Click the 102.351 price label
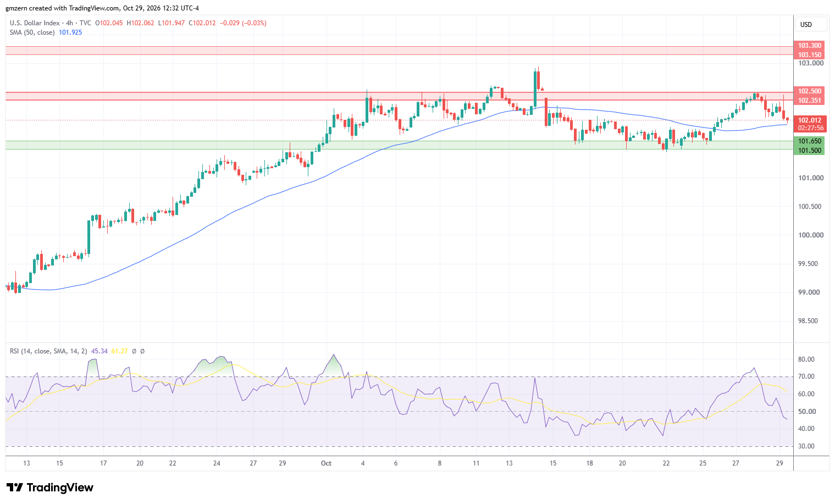Screen dimensions: 835x504 810,101
